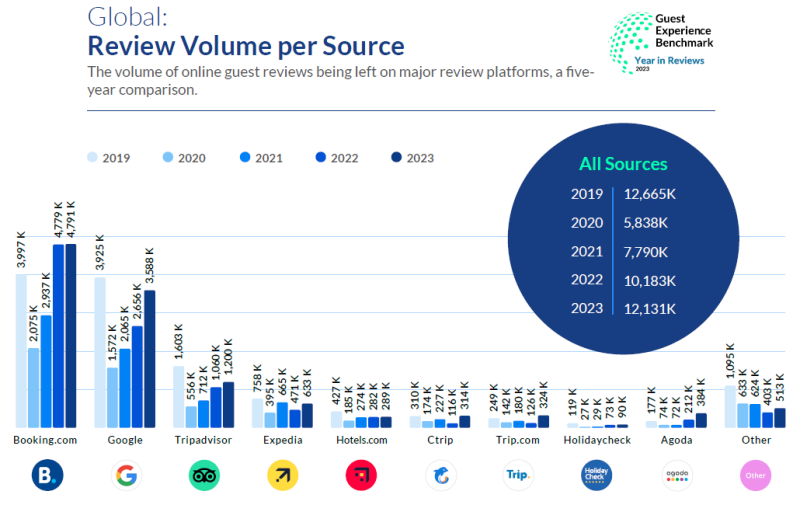The height and width of the screenshot is (505, 800).
Task: Click the Expedia axis label
Action: pyautogui.click(x=283, y=440)
